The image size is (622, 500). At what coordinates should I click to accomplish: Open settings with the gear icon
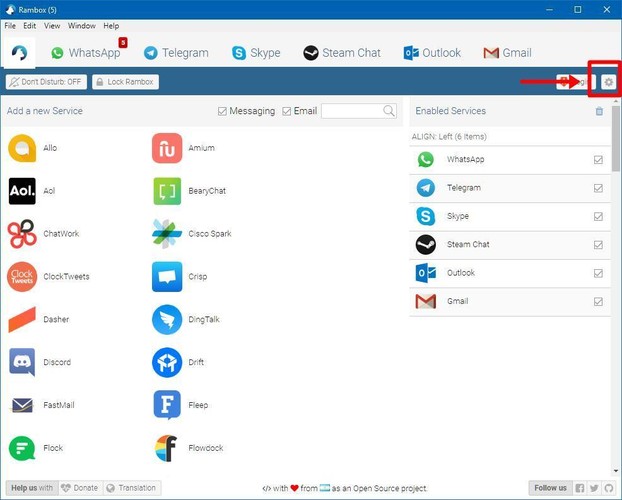[609, 82]
